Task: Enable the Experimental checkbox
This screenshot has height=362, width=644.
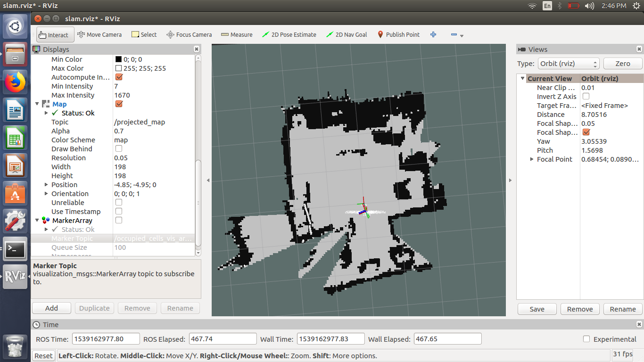Action: [586, 339]
